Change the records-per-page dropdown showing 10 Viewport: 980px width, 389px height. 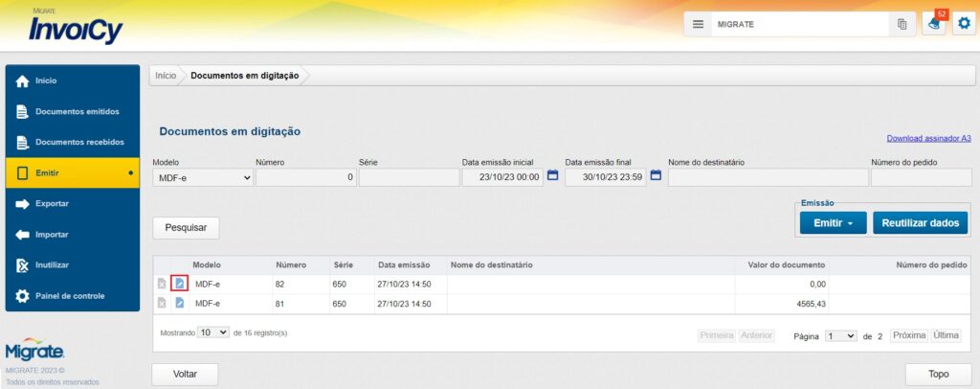pos(212,332)
